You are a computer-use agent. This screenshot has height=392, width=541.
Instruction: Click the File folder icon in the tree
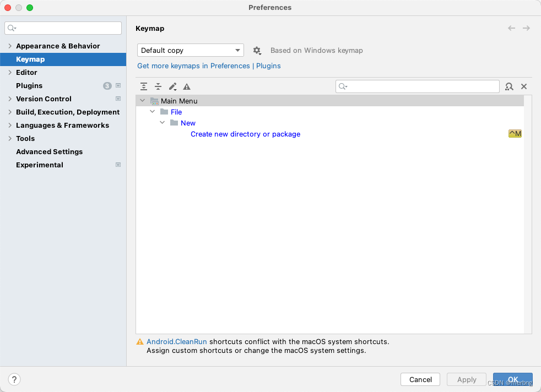pyautogui.click(x=164, y=112)
